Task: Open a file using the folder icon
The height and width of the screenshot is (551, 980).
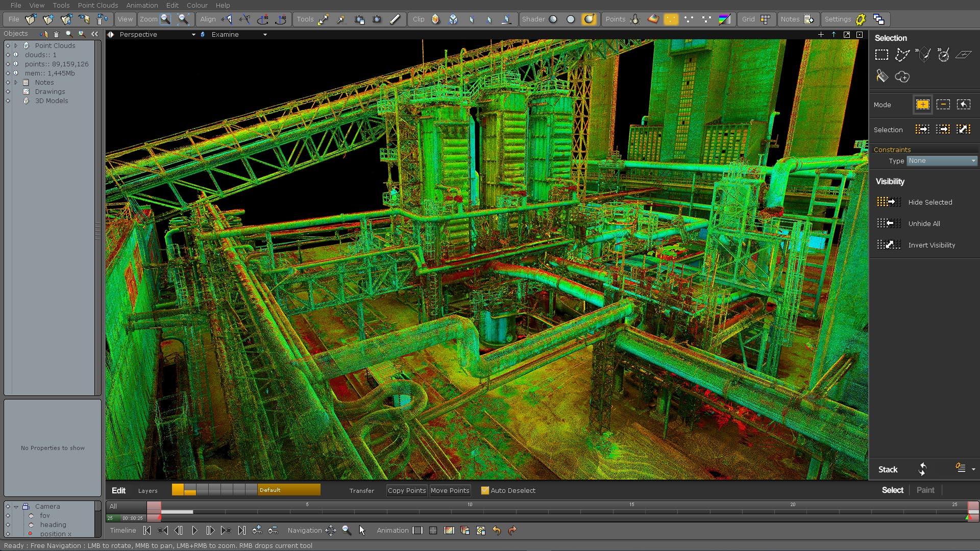Action: click(31, 19)
